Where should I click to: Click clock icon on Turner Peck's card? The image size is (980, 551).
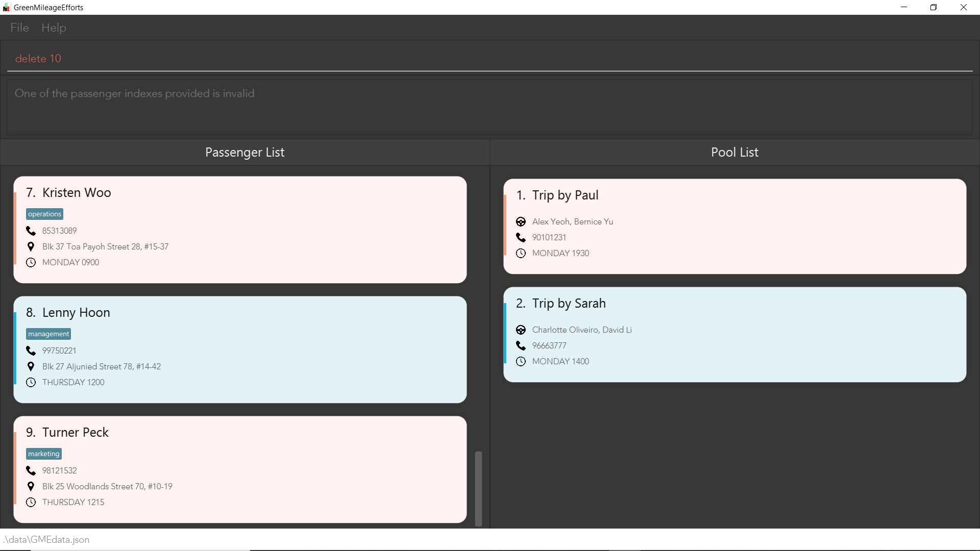(31, 503)
